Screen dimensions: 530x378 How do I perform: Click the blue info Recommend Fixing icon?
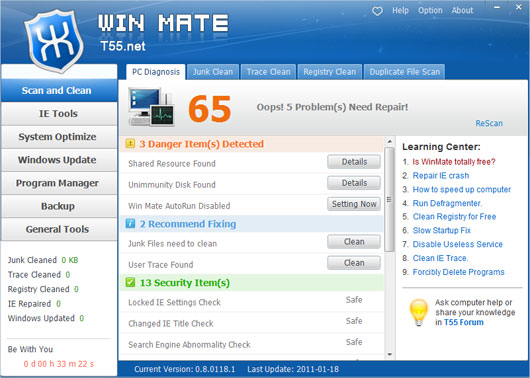(130, 223)
